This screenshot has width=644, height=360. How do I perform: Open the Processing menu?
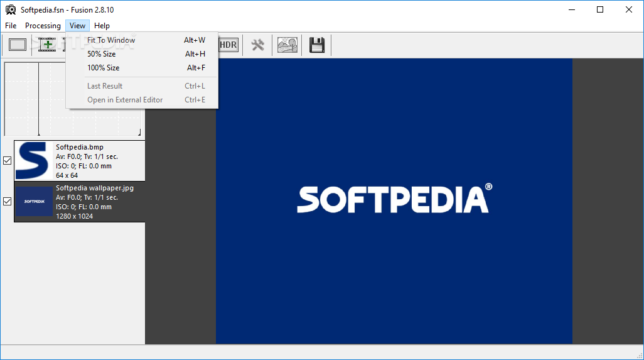click(x=43, y=26)
